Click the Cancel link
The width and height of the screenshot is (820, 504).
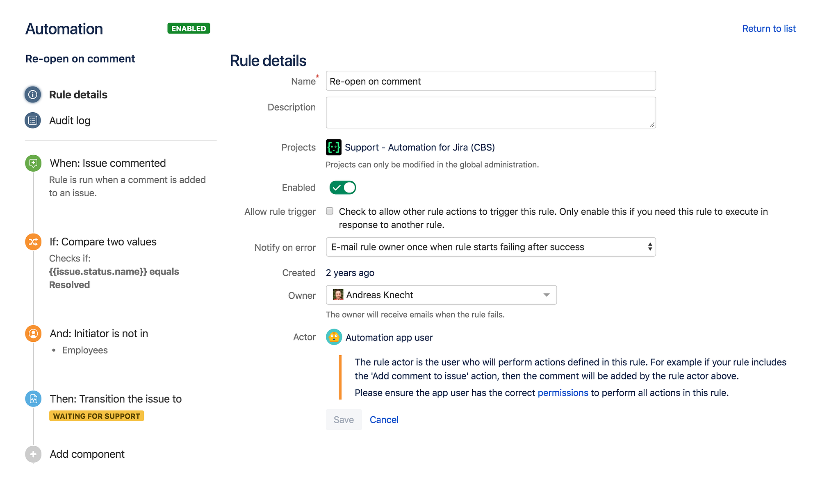tap(384, 420)
